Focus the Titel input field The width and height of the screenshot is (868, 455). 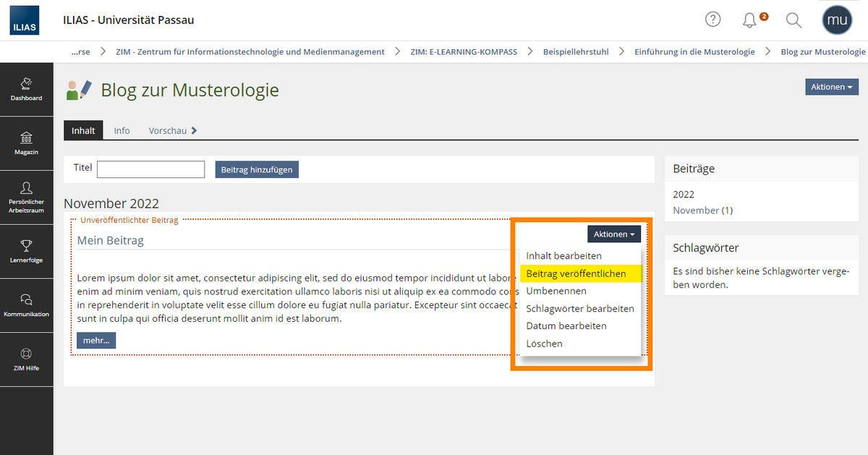tap(151, 169)
